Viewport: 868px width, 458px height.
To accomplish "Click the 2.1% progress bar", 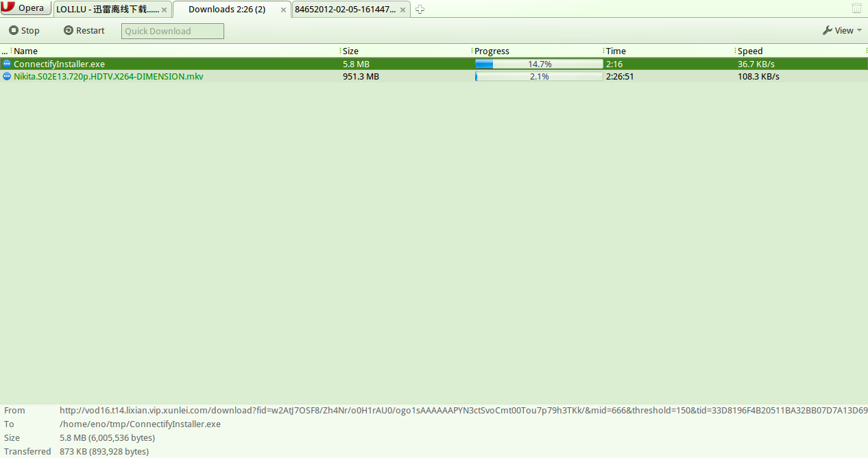I will coord(539,76).
